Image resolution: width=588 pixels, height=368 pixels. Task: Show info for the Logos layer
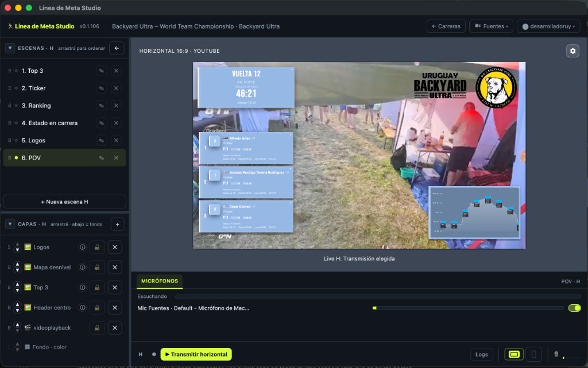pos(83,247)
